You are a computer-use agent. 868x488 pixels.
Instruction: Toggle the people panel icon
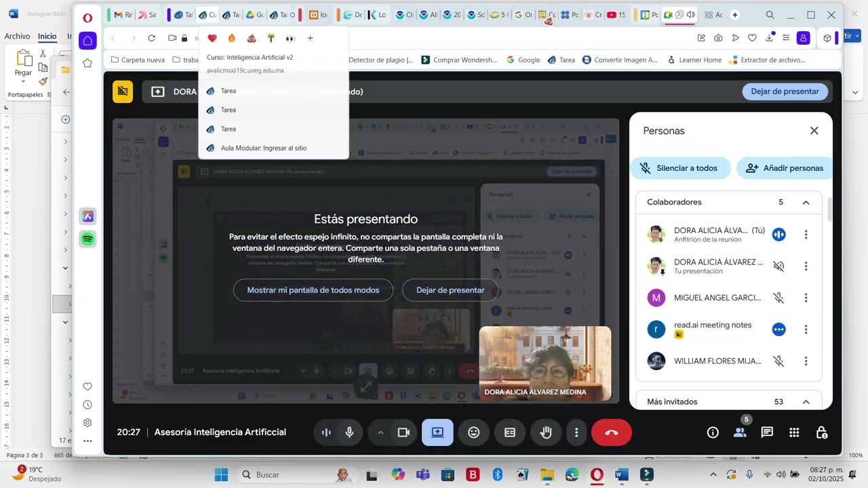pyautogui.click(x=740, y=432)
